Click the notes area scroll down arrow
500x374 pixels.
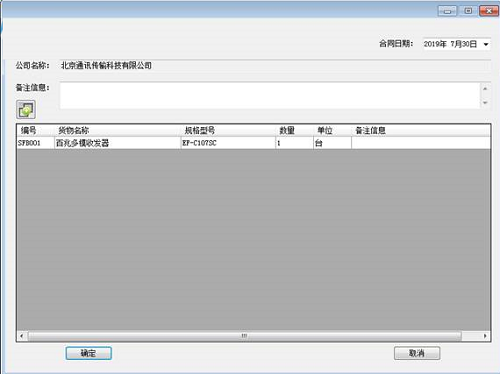pyautogui.click(x=485, y=103)
